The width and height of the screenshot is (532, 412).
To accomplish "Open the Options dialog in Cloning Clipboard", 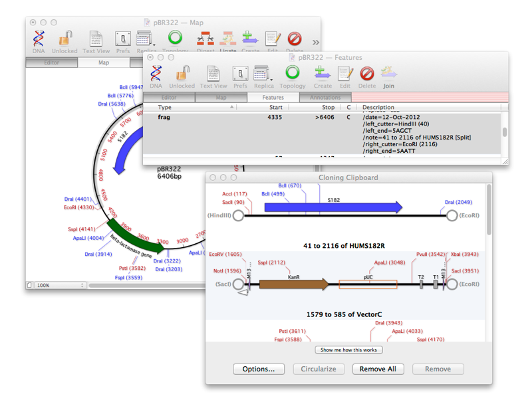I will coord(259,369).
